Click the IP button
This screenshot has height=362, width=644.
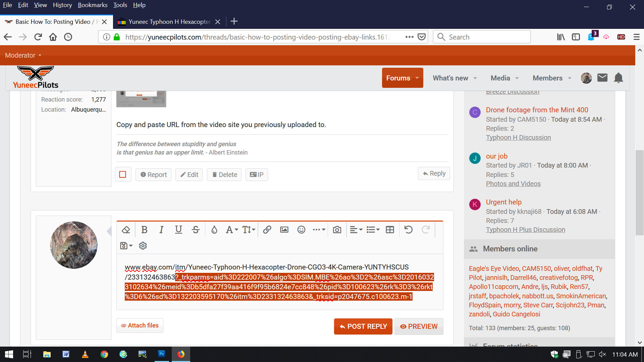pos(257,175)
